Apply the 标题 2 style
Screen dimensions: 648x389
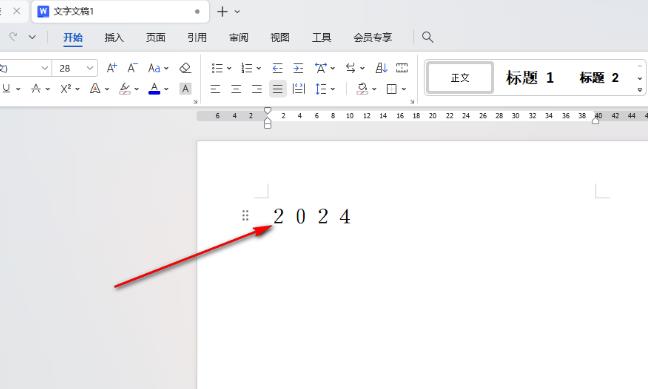599,77
